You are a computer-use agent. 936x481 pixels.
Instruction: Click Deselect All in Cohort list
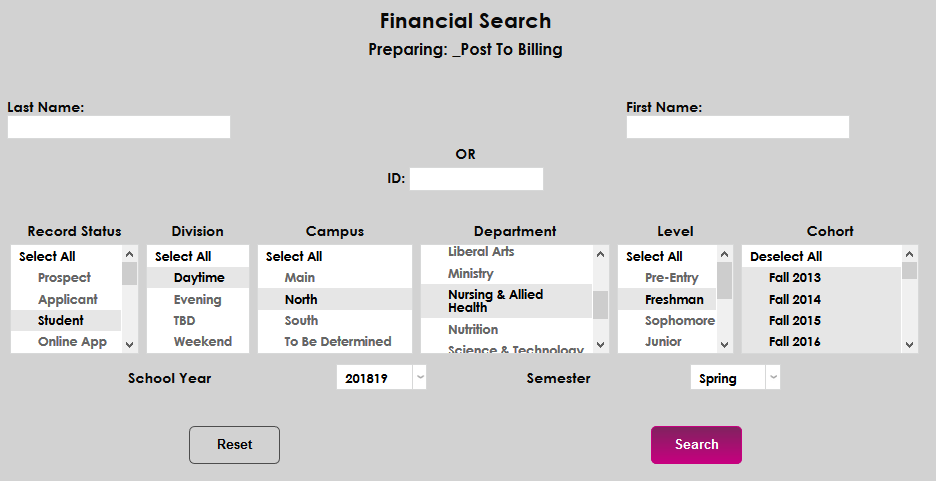(786, 257)
